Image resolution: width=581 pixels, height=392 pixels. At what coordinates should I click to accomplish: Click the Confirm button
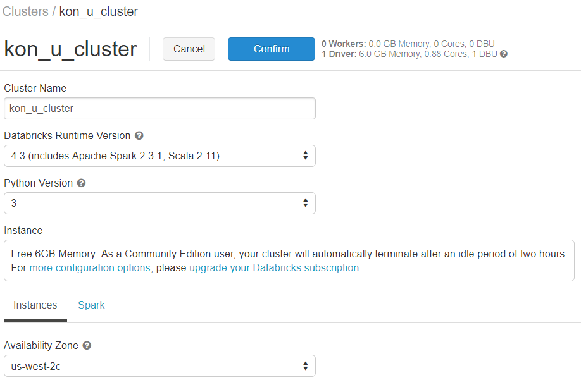click(x=272, y=49)
